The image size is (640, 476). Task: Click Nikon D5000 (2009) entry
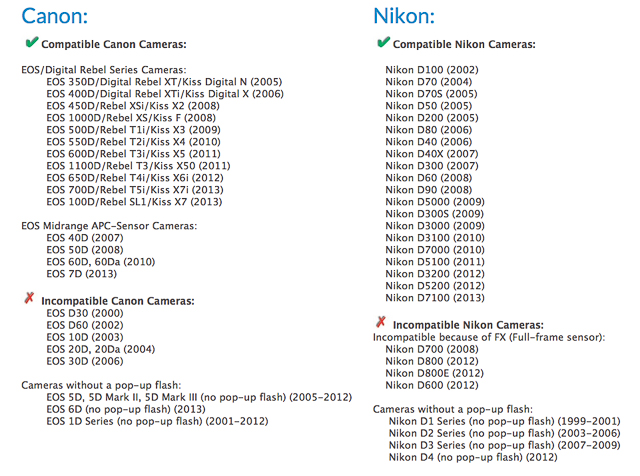435,202
